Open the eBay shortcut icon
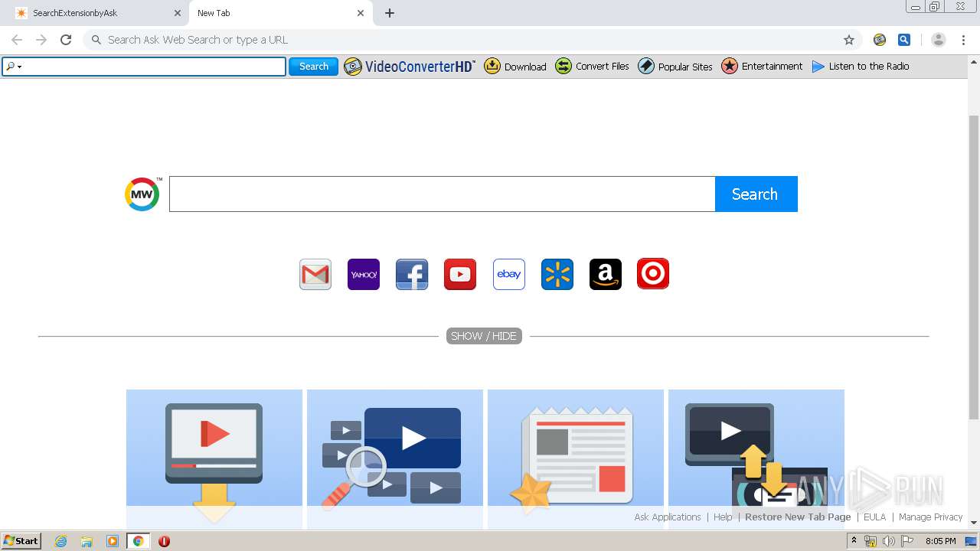Viewport: 980px width, 551px height. click(x=509, y=274)
